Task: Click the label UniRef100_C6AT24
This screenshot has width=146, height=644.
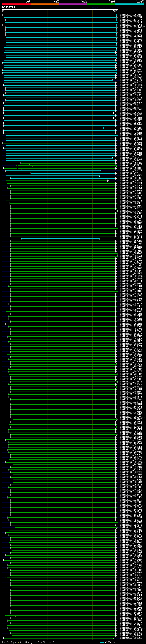Action: coord(131,631)
